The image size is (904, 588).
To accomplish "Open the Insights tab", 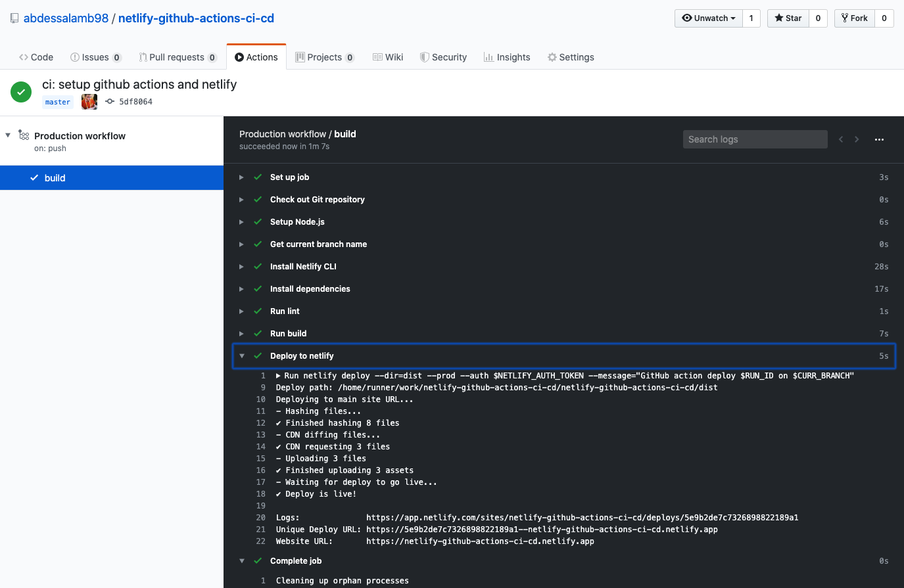I will coord(507,57).
